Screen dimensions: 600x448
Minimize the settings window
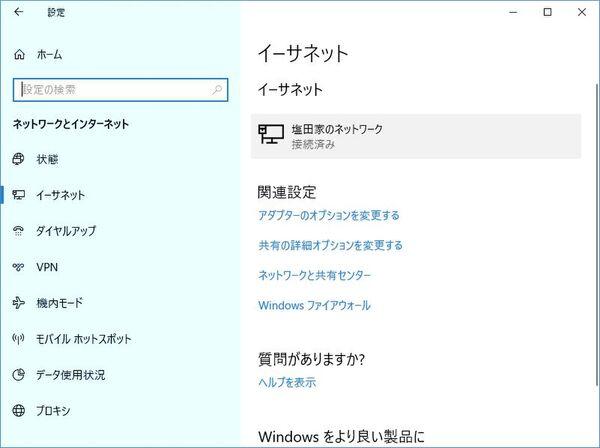(513, 12)
